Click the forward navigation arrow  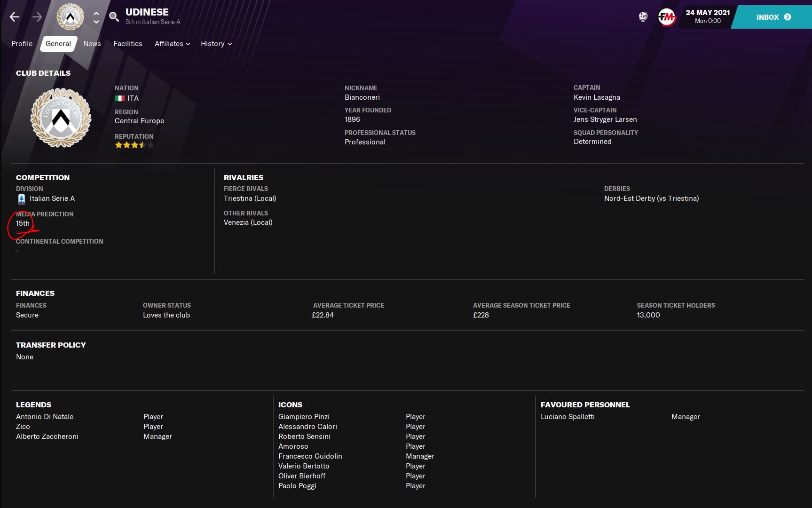click(37, 17)
